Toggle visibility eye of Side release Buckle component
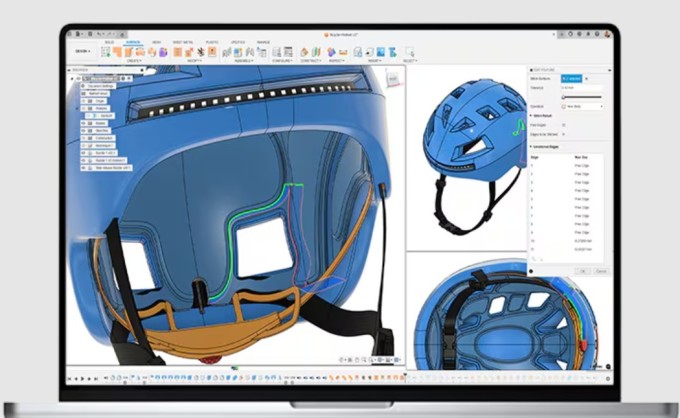 pyautogui.click(x=83, y=167)
